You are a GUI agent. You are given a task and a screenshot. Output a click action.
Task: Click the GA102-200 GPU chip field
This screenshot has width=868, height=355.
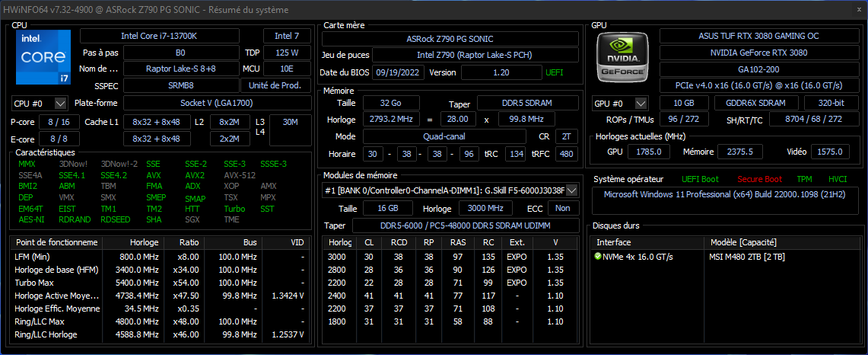click(x=758, y=69)
